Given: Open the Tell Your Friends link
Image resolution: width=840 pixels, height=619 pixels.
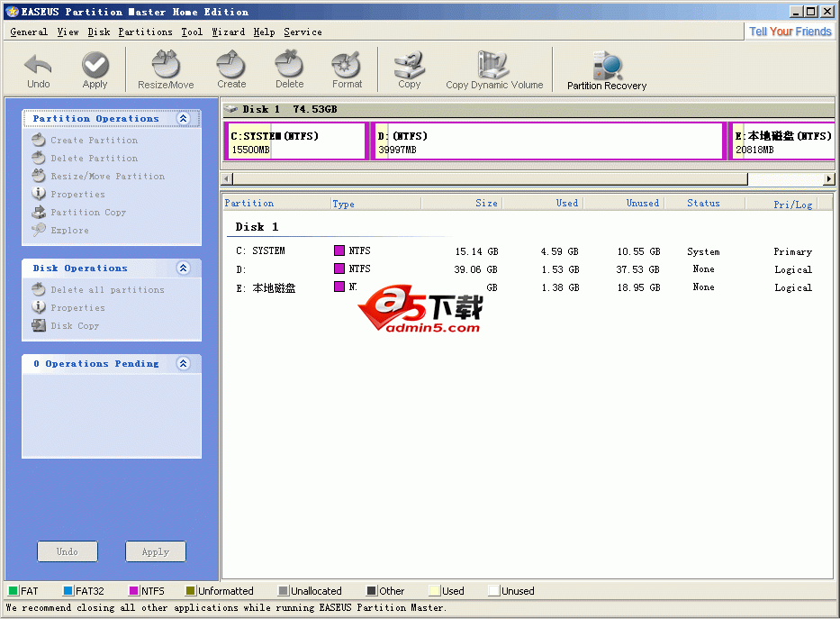Looking at the screenshot, I should pyautogui.click(x=790, y=32).
